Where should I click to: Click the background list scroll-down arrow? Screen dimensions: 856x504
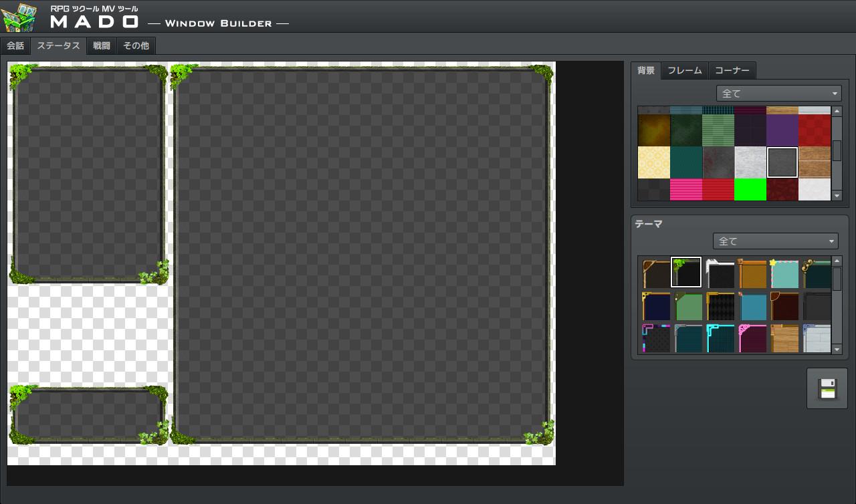tap(837, 195)
